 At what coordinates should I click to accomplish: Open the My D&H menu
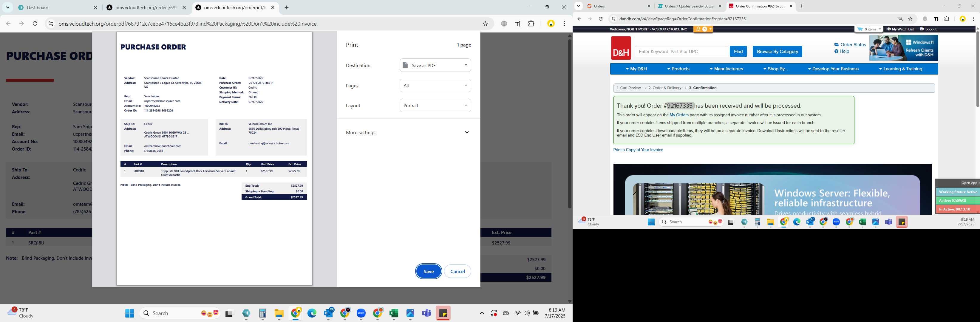point(636,69)
